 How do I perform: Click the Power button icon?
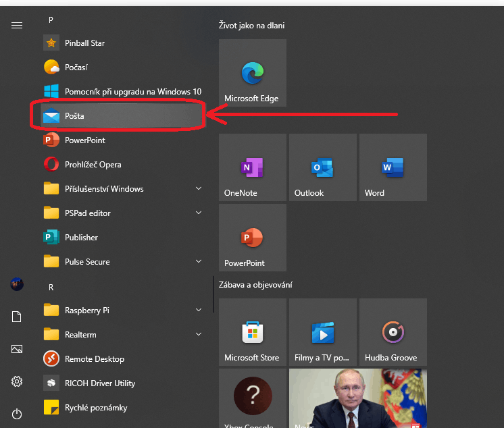click(17, 414)
